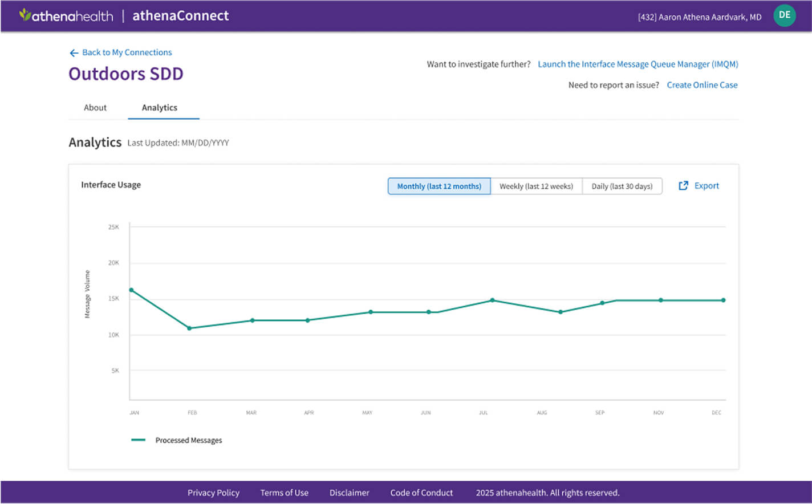The height and width of the screenshot is (504, 812).
Task: Click the Interface Usage chart title
Action: coord(111,185)
